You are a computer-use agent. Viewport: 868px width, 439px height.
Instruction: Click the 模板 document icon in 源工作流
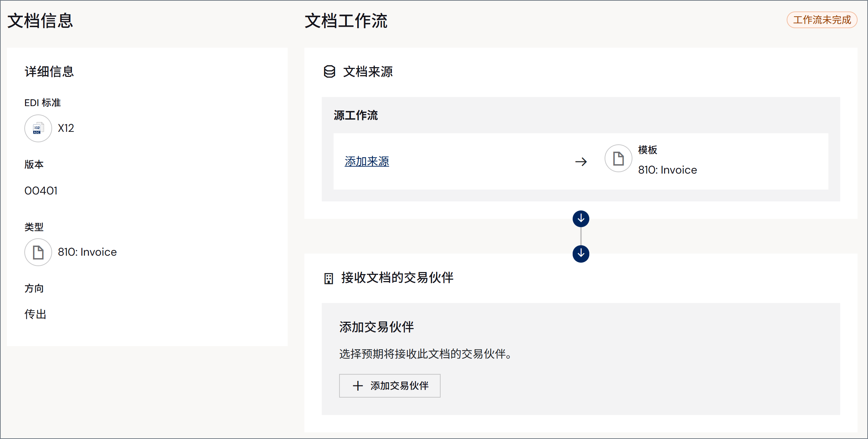619,158
